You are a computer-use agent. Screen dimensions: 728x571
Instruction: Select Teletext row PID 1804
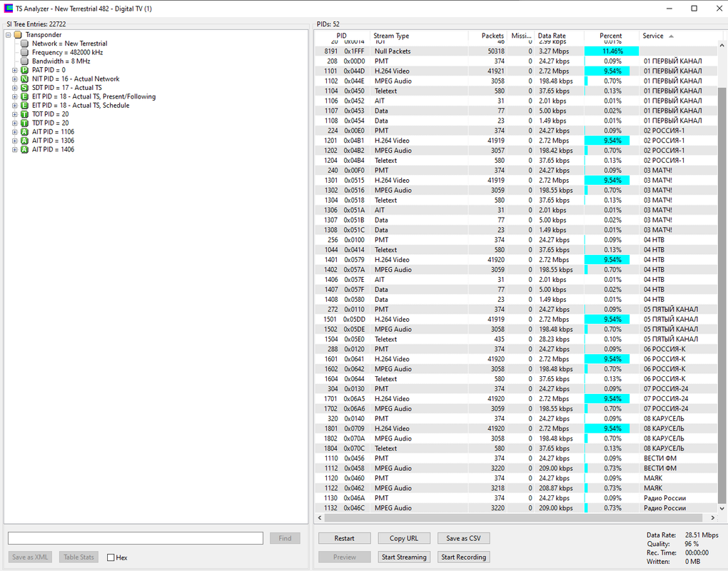[516, 448]
